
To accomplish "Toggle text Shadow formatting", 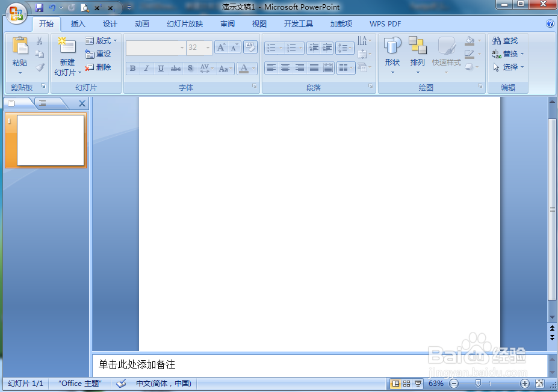I will (x=190, y=68).
